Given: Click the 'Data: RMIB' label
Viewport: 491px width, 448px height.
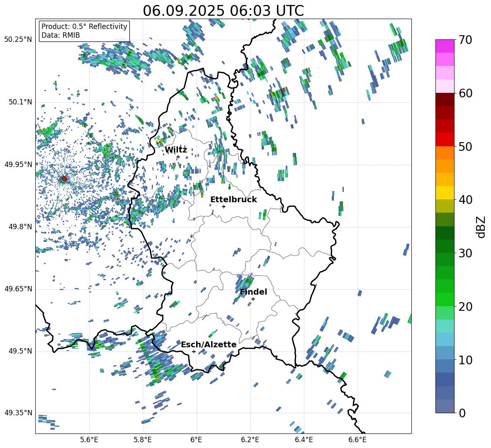Looking at the screenshot, I should point(61,35).
